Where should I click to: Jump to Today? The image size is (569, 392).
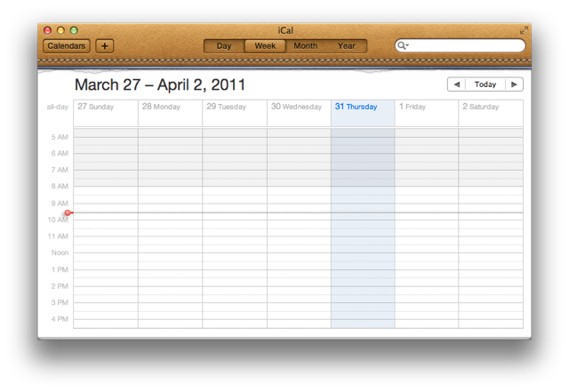(x=485, y=84)
